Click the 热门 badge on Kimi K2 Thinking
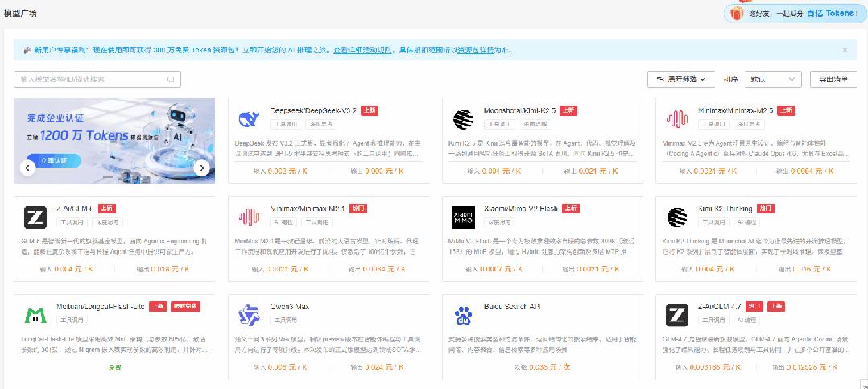 click(765, 209)
